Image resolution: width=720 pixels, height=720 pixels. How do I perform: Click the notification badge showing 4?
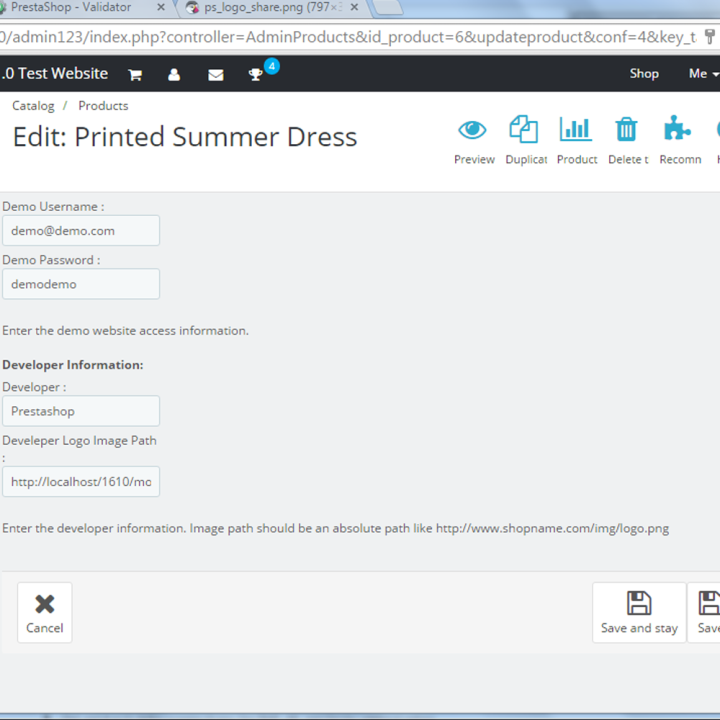tap(272, 66)
